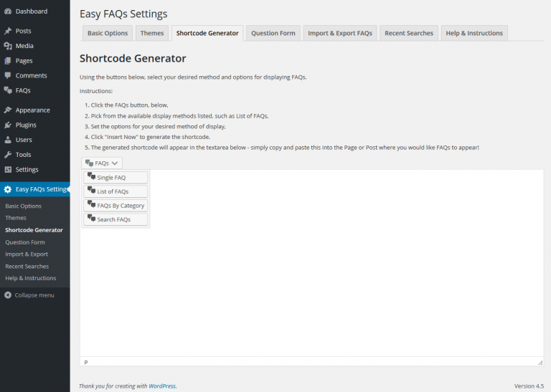Expand the FAQs dropdown button

[x=102, y=163]
